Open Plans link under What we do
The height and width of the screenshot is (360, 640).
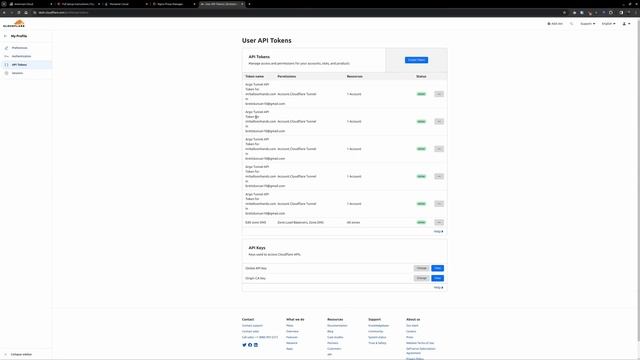tap(290, 326)
